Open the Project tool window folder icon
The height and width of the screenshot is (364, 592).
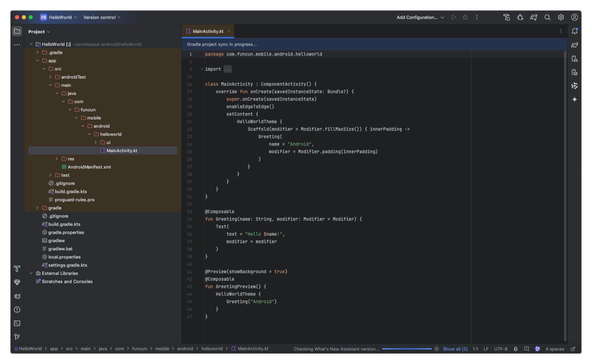point(17,31)
